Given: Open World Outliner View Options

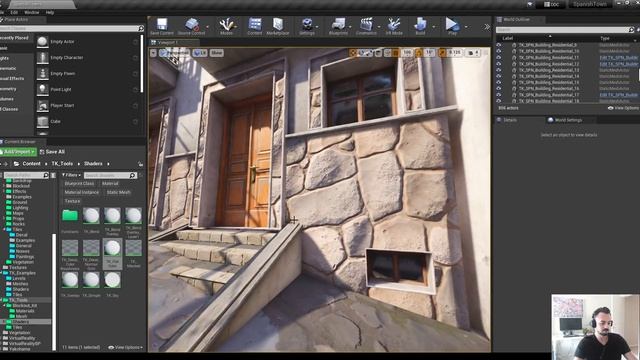Looking at the screenshot, I should tap(623, 108).
